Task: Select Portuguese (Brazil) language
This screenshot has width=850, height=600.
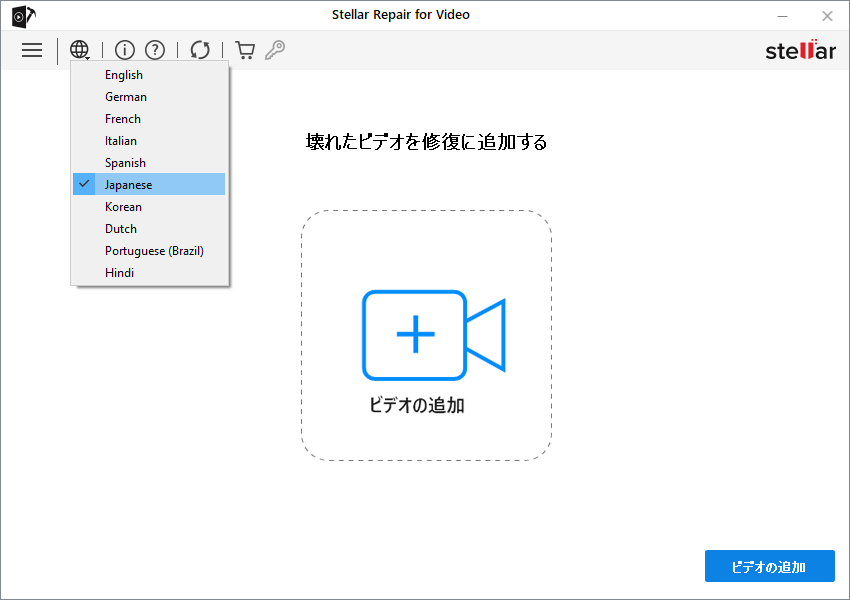Action: pyautogui.click(x=149, y=250)
